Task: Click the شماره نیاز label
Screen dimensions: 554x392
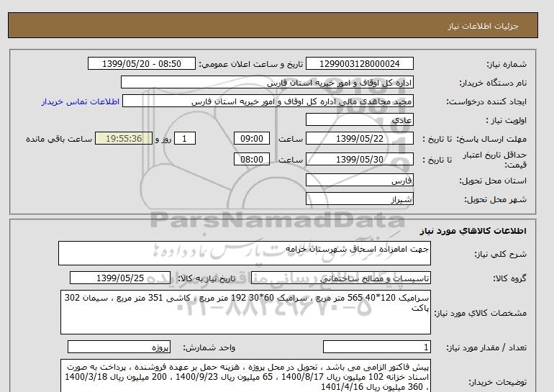Action: 507,64
